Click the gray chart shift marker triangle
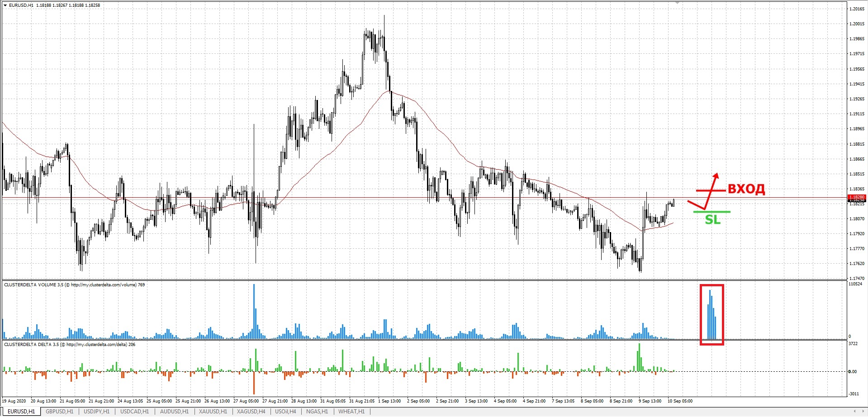 click(677, 3)
